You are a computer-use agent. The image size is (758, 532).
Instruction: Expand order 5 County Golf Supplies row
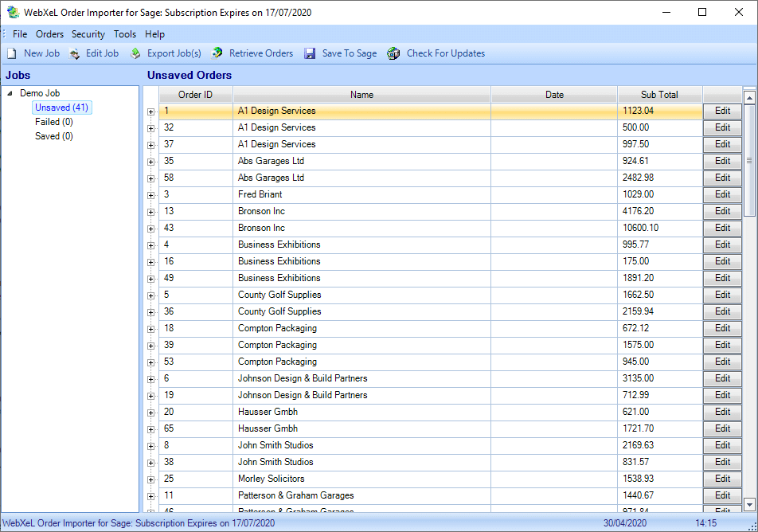coord(150,295)
